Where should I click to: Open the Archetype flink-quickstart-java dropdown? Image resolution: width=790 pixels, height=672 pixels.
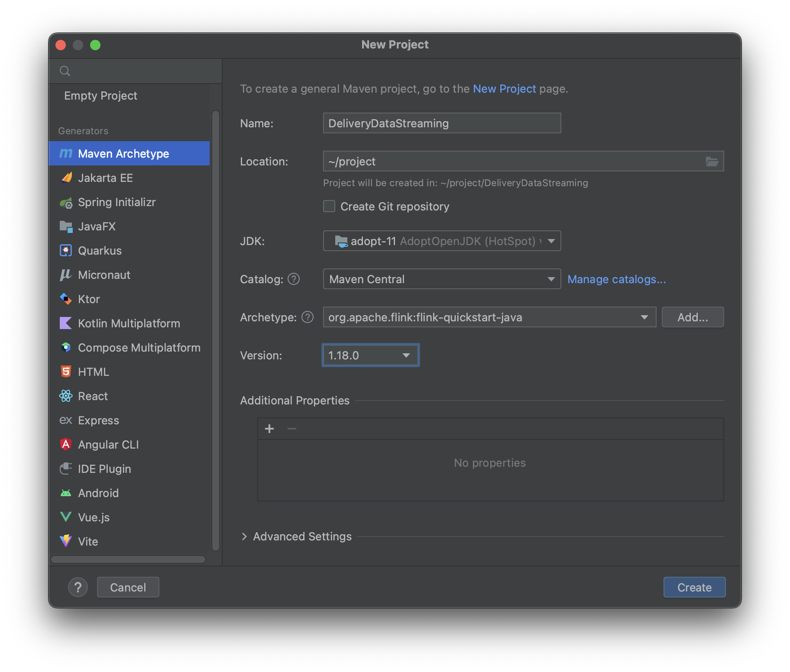point(489,317)
